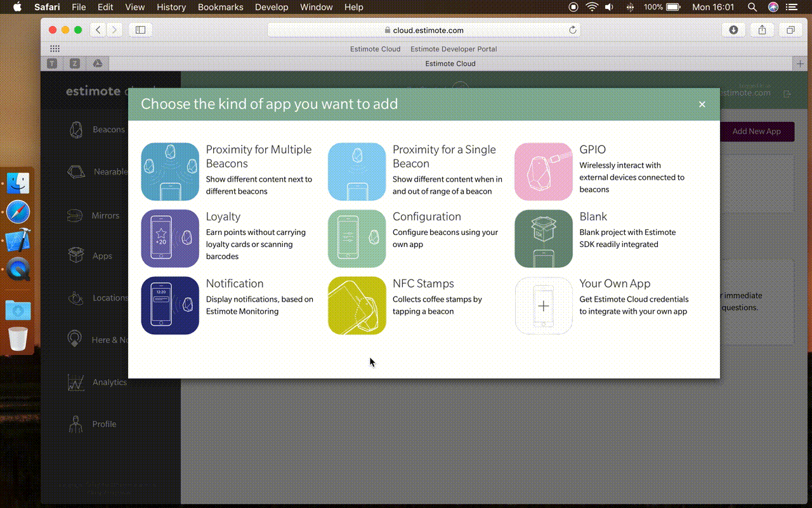Click the volume icon in menu bar
The width and height of the screenshot is (812, 508).
click(x=610, y=7)
